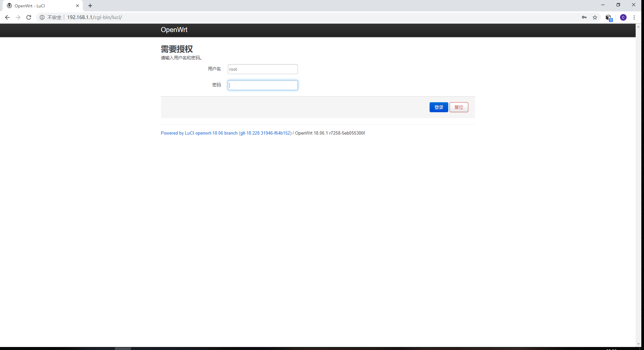Screen dimensions: 644x350
Task: Close the OpenWrt - LuCI tab
Action: [x=77, y=6]
